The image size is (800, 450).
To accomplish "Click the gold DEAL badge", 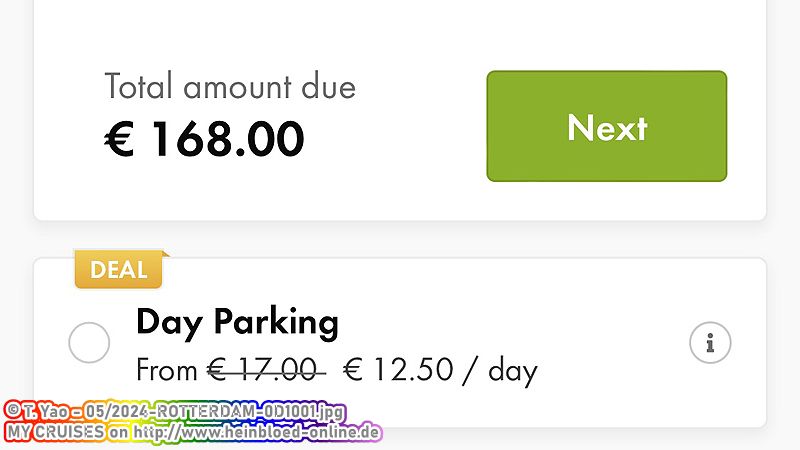I will pyautogui.click(x=118, y=269).
